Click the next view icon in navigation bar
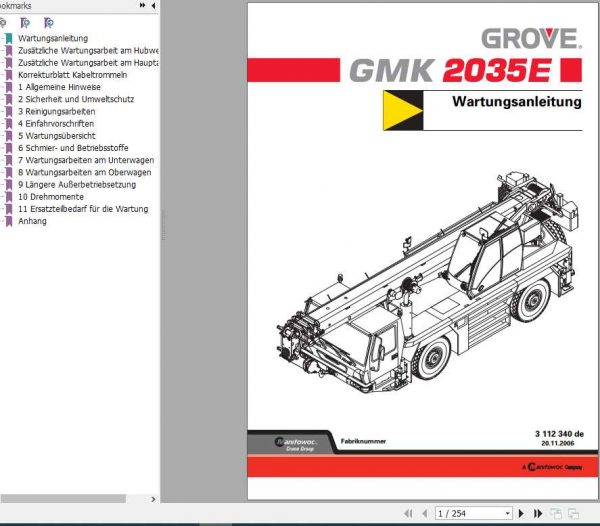 [573, 513]
